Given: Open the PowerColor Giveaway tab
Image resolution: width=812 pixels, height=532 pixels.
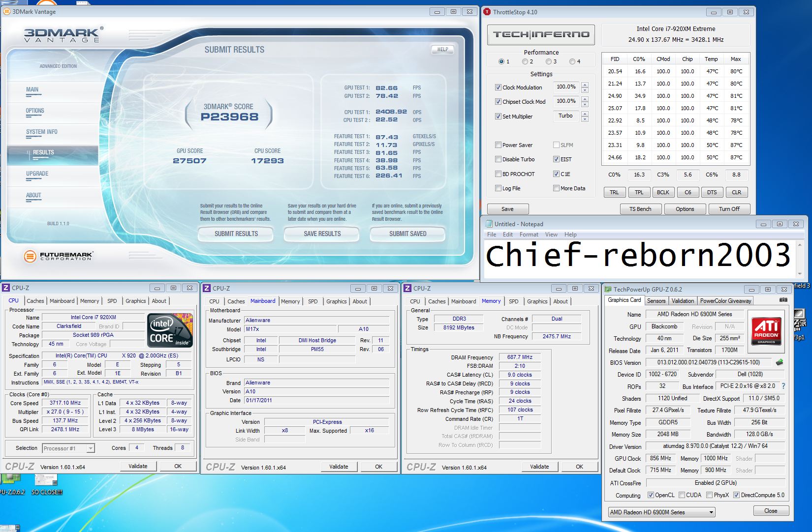Looking at the screenshot, I should tap(725, 301).
